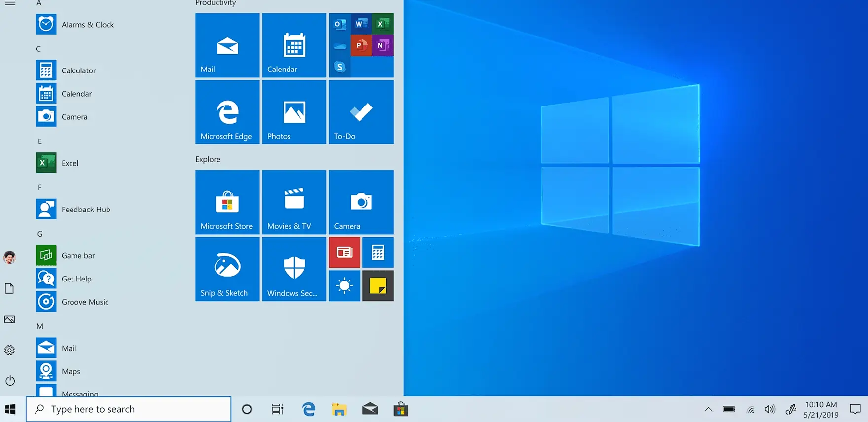Launch Calculator from the app list
Viewport: 868px width, 422px height.
[66, 70]
